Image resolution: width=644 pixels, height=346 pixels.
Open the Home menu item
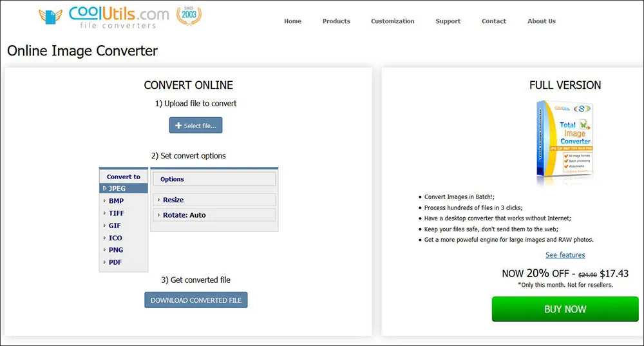(x=292, y=21)
